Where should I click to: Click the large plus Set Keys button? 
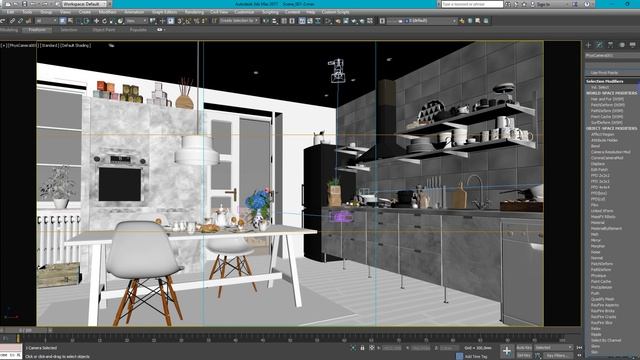click(507, 351)
